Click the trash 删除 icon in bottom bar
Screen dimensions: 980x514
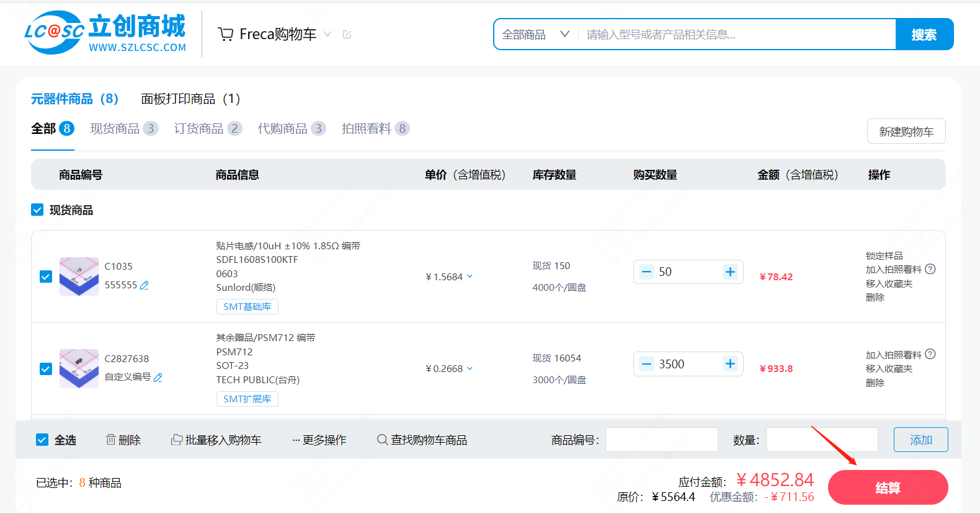pos(111,440)
